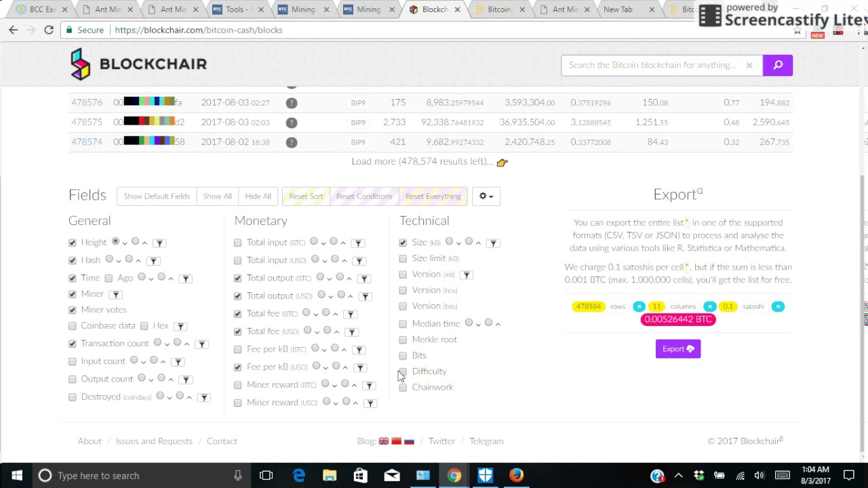Click the purple Export button
This screenshot has height=488, width=868.
point(678,349)
